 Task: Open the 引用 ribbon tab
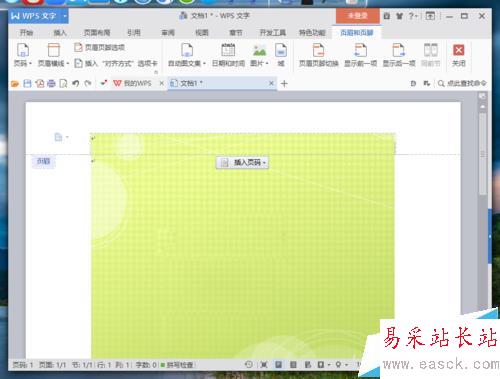[x=134, y=33]
